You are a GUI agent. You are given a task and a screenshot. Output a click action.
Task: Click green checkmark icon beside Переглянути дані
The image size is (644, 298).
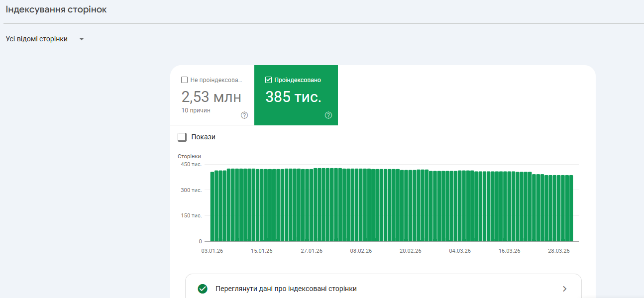(x=203, y=289)
